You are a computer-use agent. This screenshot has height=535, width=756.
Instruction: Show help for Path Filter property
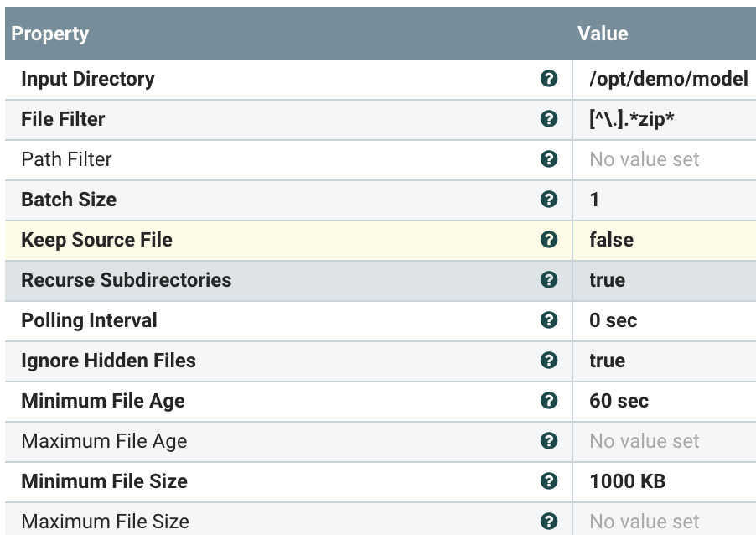549,159
